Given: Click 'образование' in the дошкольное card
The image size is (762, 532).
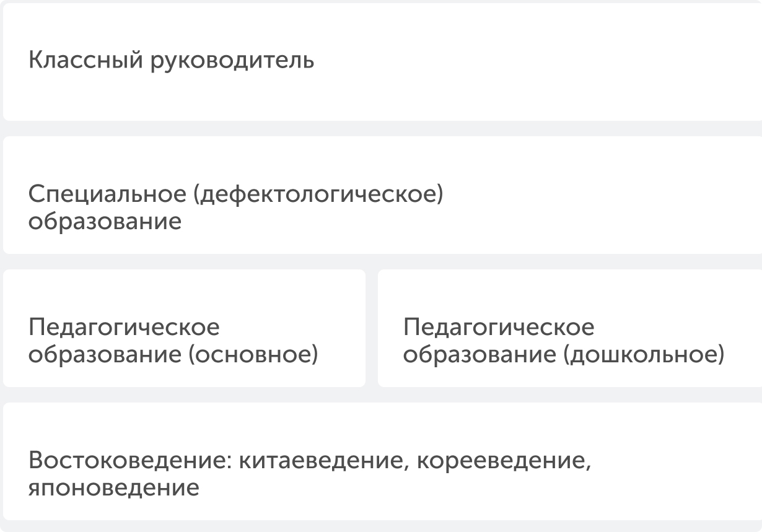Looking at the screenshot, I should (480, 355).
